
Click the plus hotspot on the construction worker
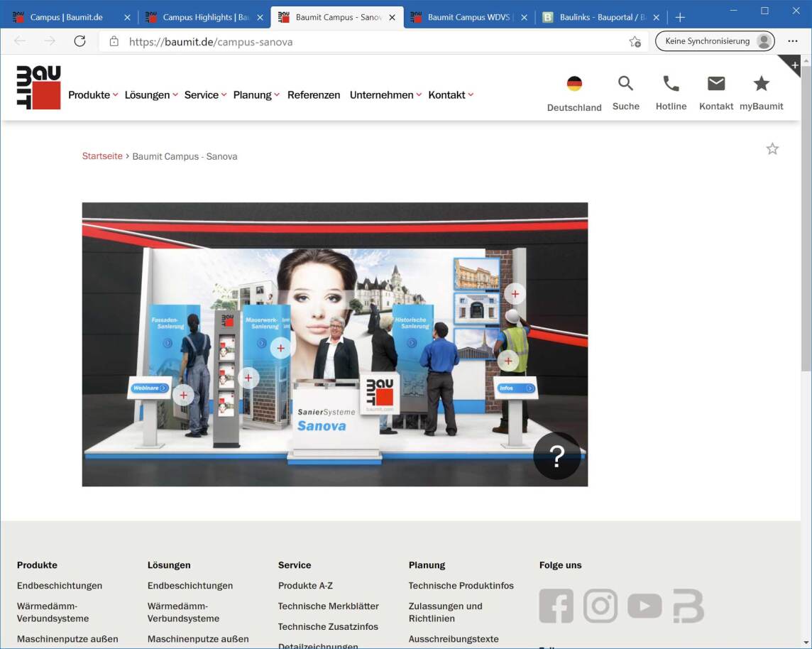tap(508, 361)
